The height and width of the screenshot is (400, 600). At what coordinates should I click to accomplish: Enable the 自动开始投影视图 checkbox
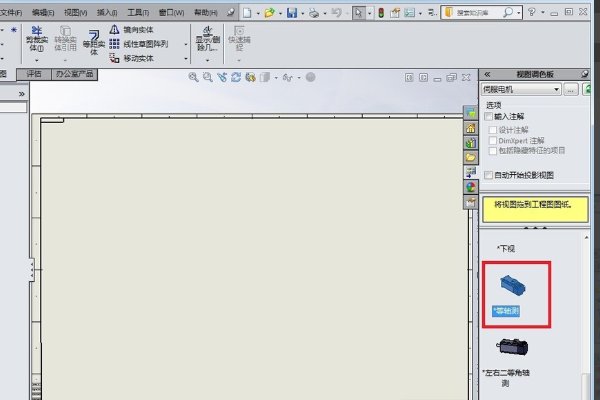point(488,175)
